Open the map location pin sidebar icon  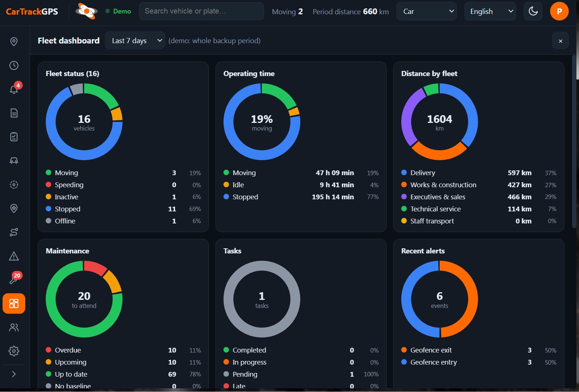(14, 42)
